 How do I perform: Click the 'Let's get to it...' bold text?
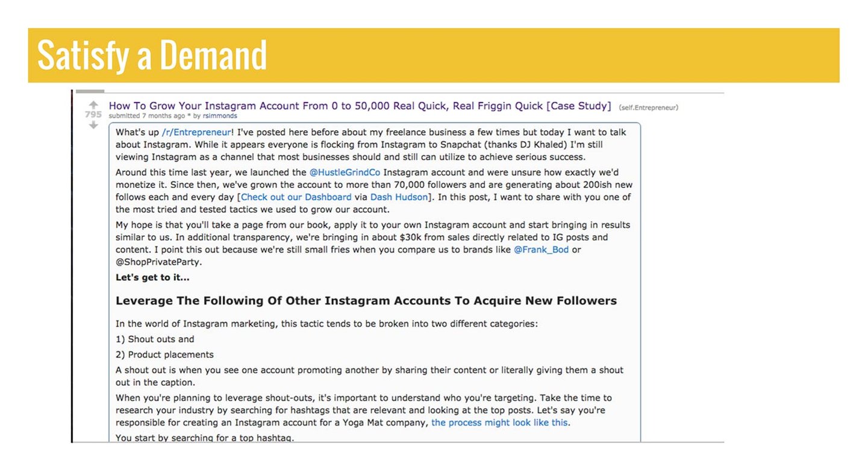[152, 278]
